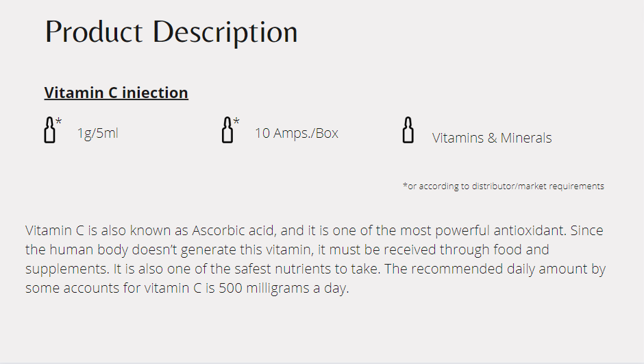The width and height of the screenshot is (644, 364).
Task: Click the 1g/5ml dosage label
Action: [97, 133]
